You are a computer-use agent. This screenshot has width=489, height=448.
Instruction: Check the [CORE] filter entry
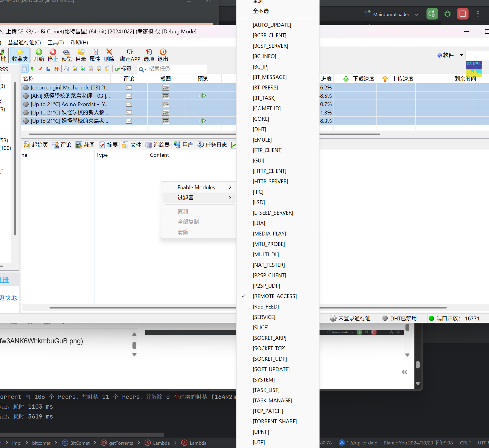point(261,119)
